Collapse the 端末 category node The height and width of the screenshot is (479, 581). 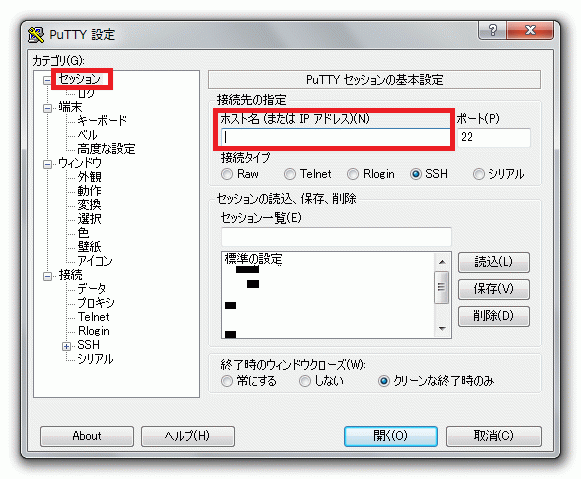click(47, 108)
